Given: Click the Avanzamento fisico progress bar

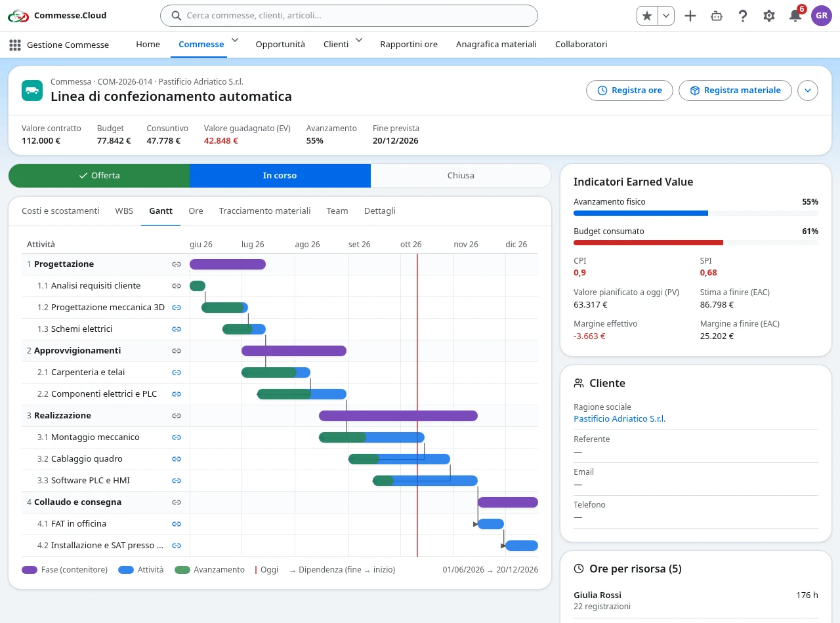Looking at the screenshot, I should click(x=696, y=213).
